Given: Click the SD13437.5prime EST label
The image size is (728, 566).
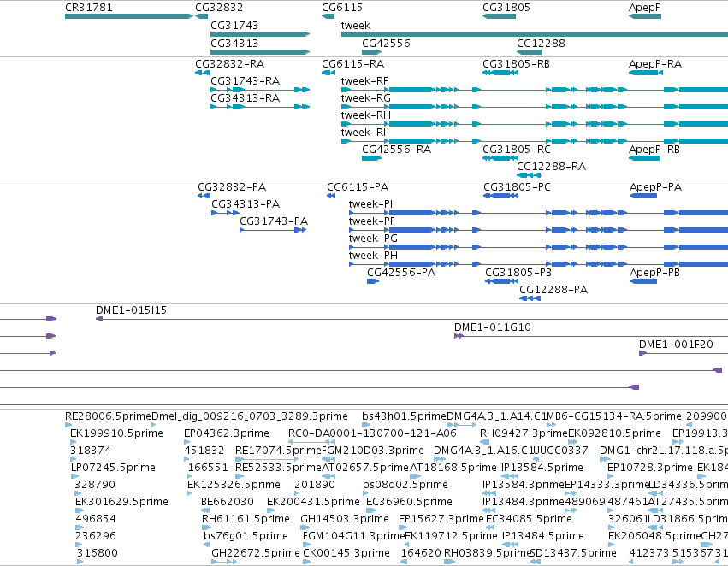Looking at the screenshot, I should 573,553.
